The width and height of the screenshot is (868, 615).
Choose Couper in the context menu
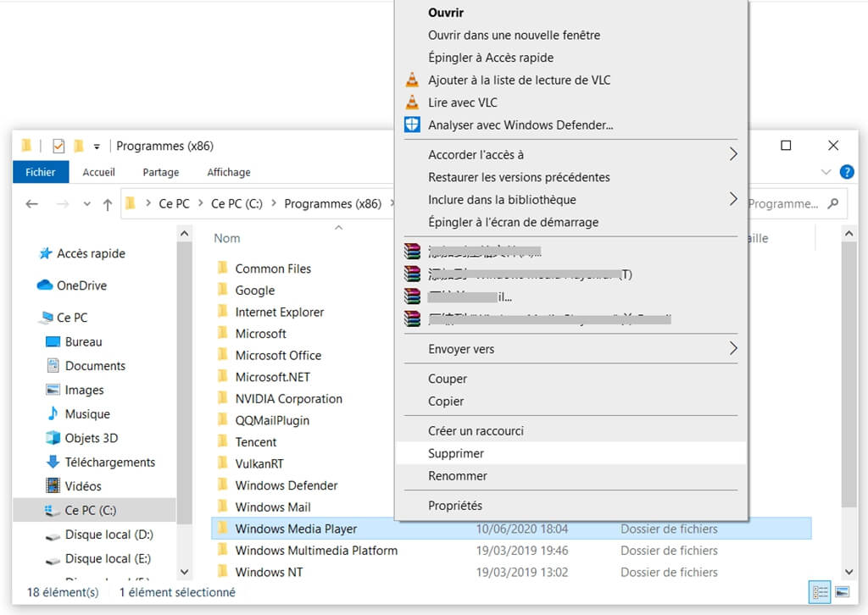pos(570,379)
